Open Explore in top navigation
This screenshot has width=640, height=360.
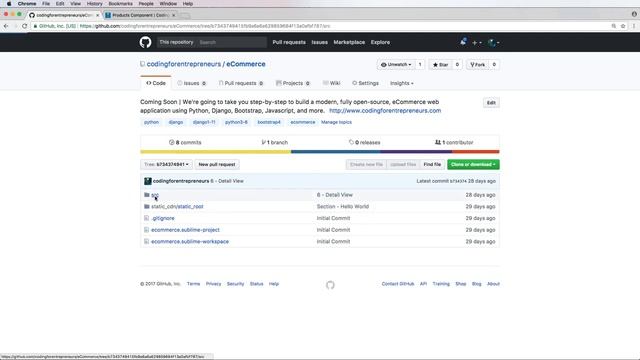coord(380,42)
